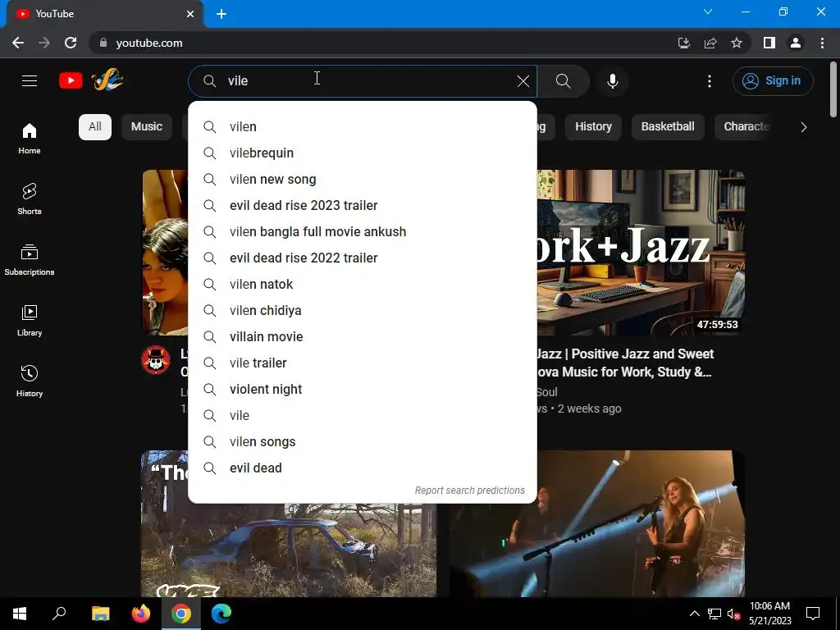Choose suggestion 'vilen chidiya'
This screenshot has width=840, height=630.
[362, 311]
